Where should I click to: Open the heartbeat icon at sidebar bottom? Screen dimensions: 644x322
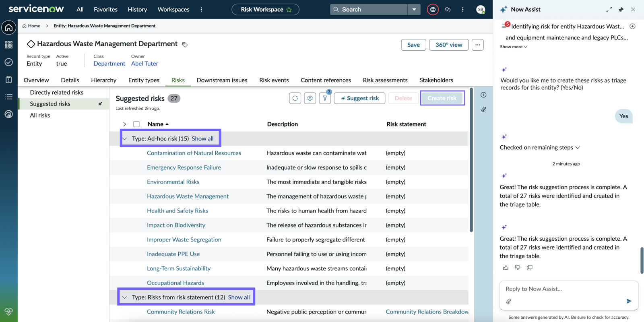coord(8,312)
